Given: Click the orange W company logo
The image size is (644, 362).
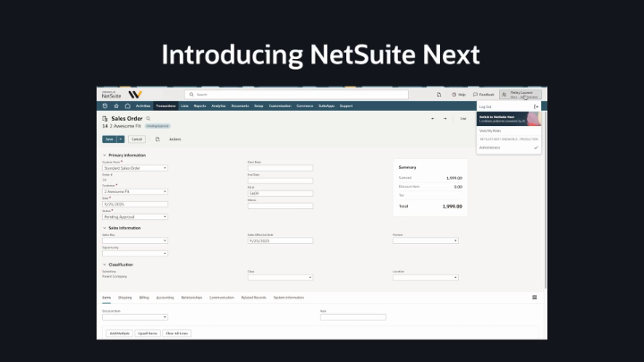Looking at the screenshot, I should (135, 95).
